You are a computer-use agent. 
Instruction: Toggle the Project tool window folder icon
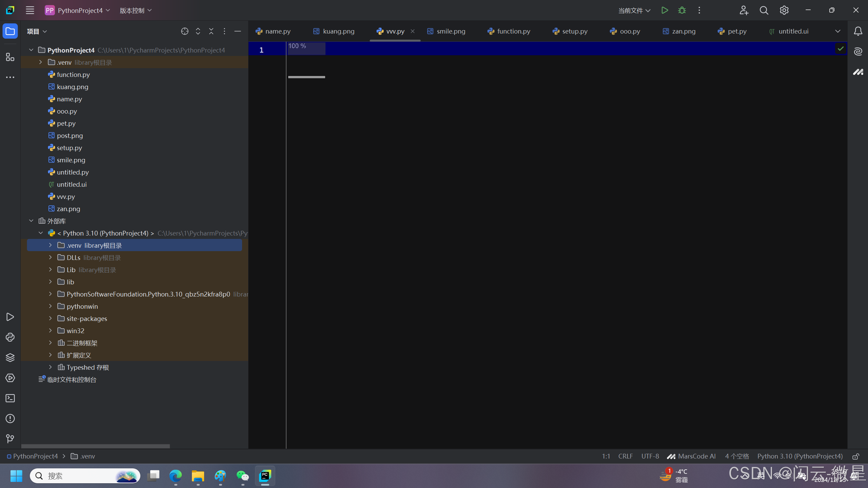tap(10, 31)
